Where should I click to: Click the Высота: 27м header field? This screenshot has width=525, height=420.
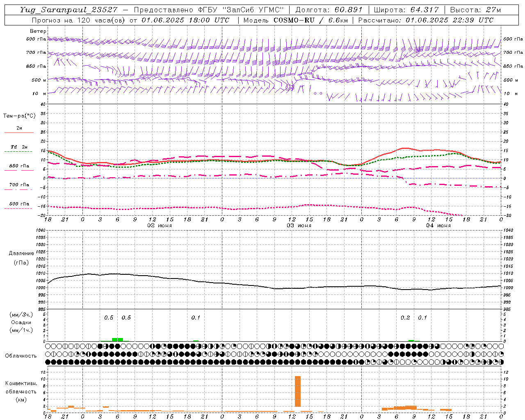[476, 10]
